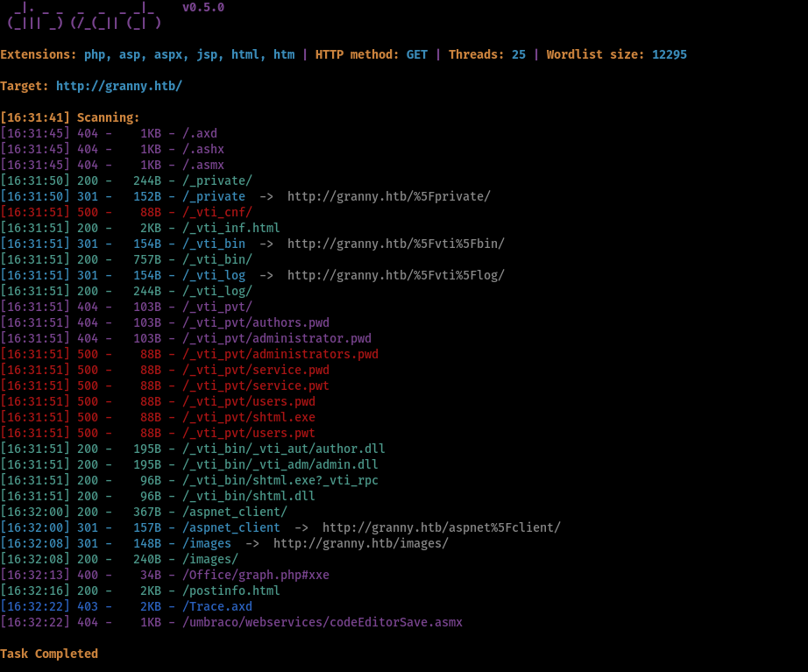
Task: Select the /_vti_bin/_vti_adm/admin.dll path
Action: tap(280, 464)
